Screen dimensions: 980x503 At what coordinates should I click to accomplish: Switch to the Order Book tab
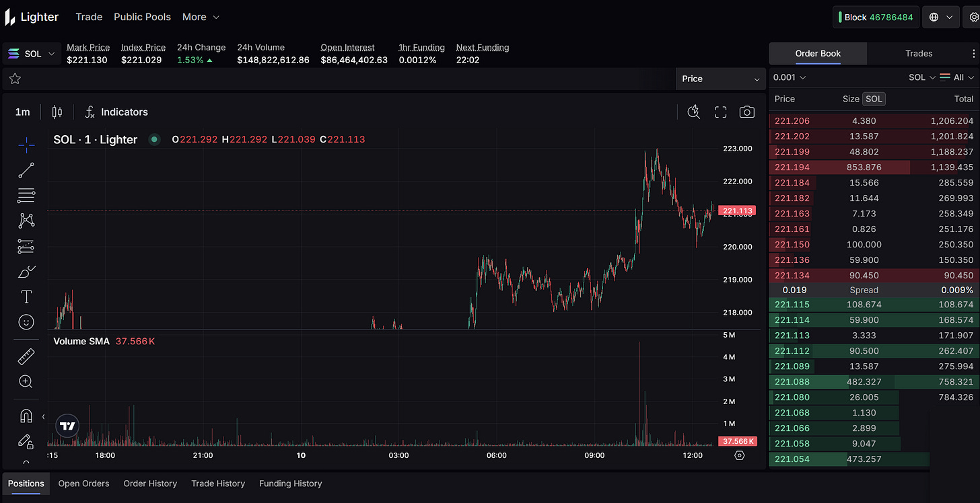click(x=818, y=53)
